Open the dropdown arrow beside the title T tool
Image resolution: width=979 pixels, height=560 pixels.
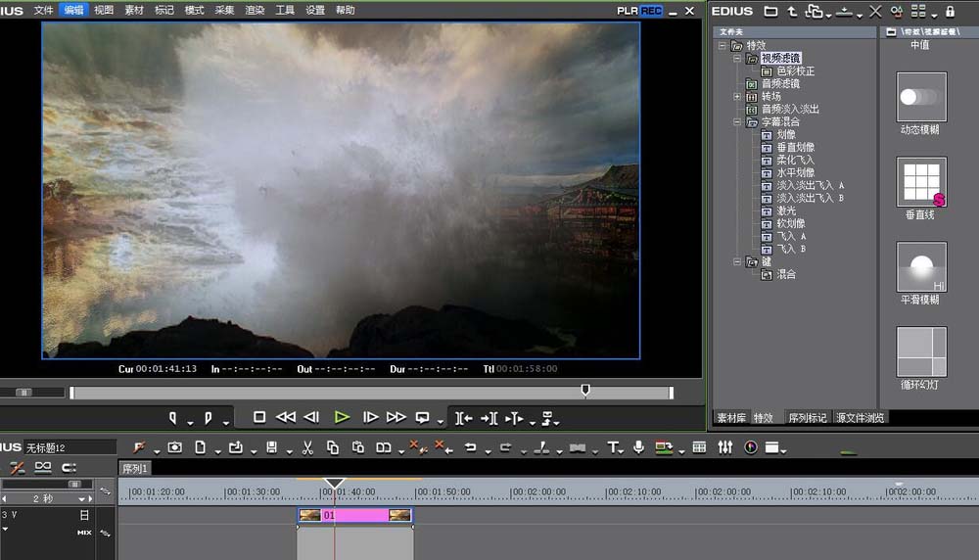pyautogui.click(x=622, y=450)
